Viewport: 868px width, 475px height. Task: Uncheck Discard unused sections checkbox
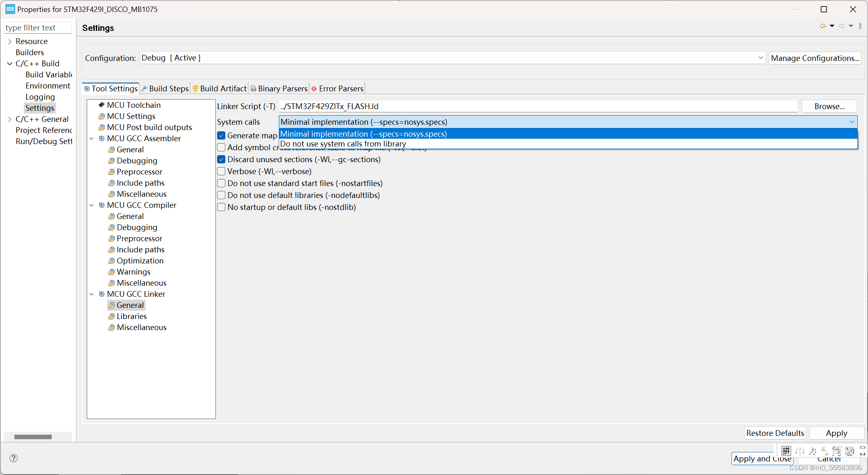click(x=221, y=159)
